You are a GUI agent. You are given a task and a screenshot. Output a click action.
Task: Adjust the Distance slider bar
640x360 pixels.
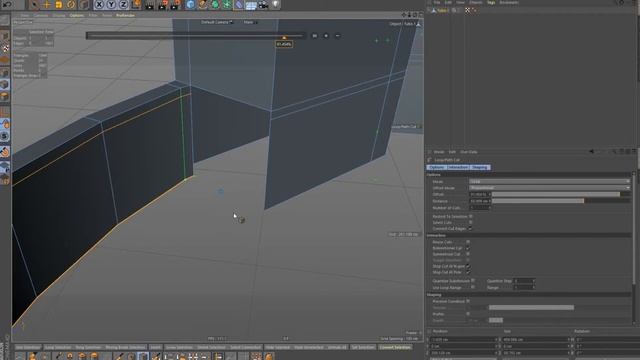(x=561, y=201)
